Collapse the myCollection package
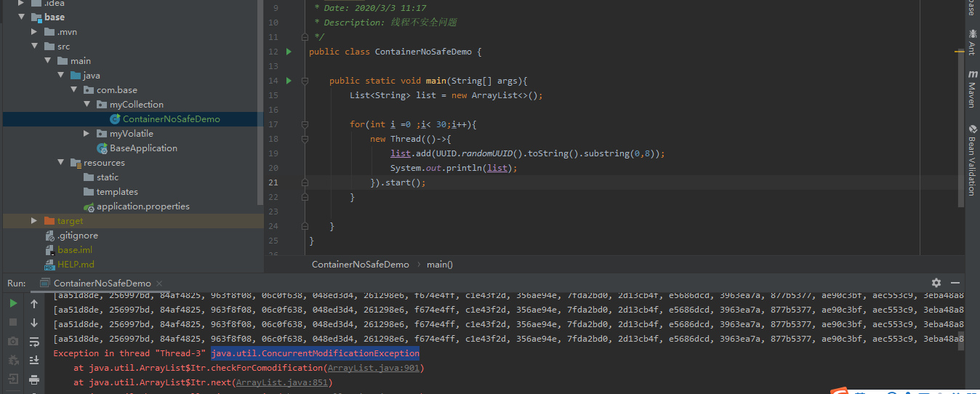The image size is (980, 394). [87, 104]
